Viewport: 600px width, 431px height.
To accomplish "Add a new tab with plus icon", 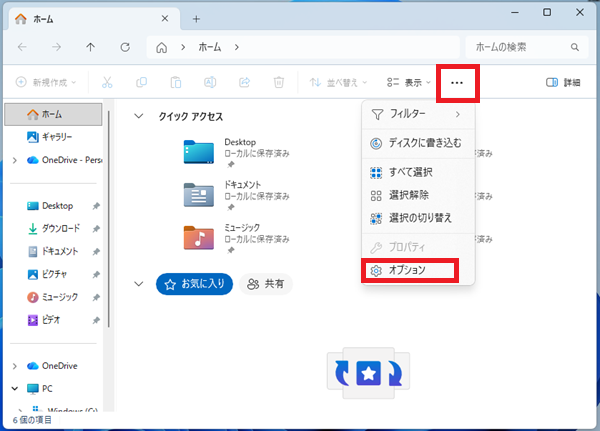I will [x=196, y=19].
